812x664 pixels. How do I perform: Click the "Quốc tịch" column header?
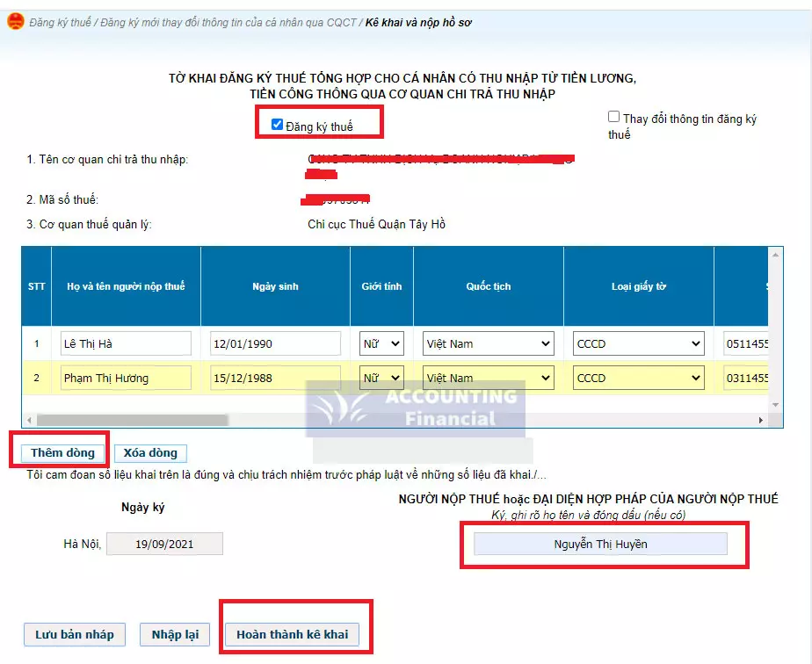point(489,286)
